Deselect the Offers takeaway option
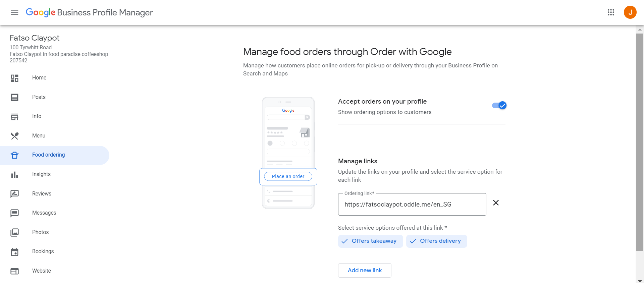 coord(370,241)
